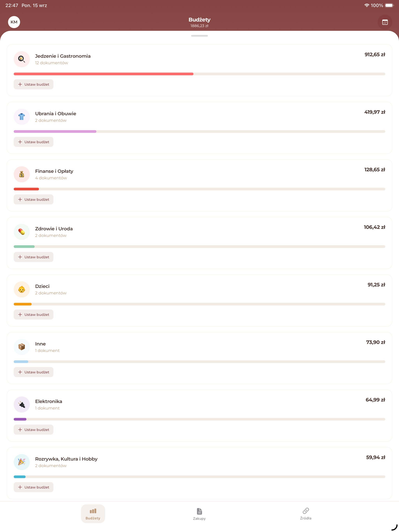Select the electric plug Elektronika icon
This screenshot has height=532, width=399.
22,404
